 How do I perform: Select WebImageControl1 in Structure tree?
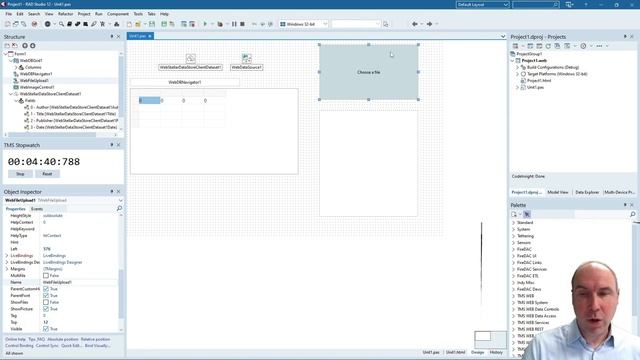click(37, 87)
